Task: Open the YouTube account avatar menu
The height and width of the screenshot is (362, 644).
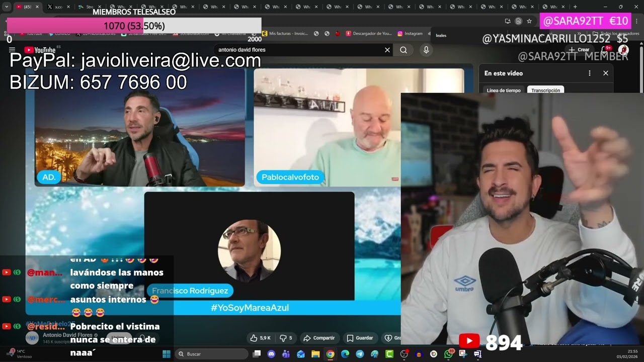Action: pyautogui.click(x=623, y=50)
